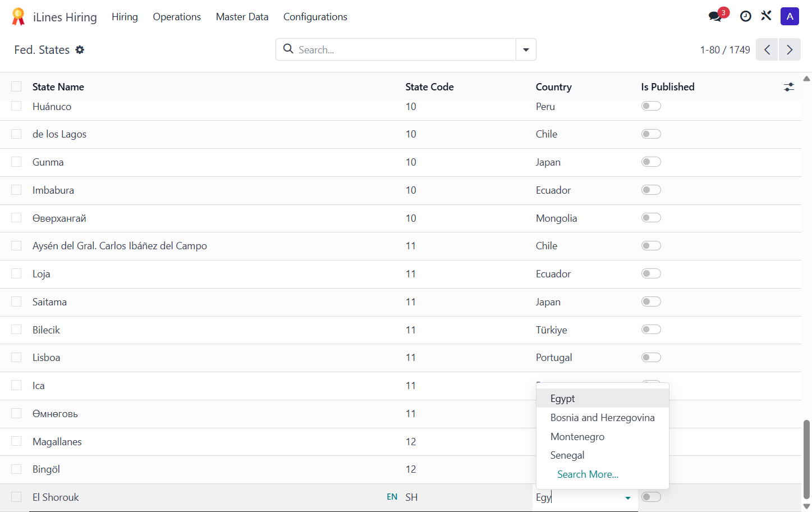Click the EN translate indicator
Viewport: 812px width, 512px height.
[x=392, y=497]
